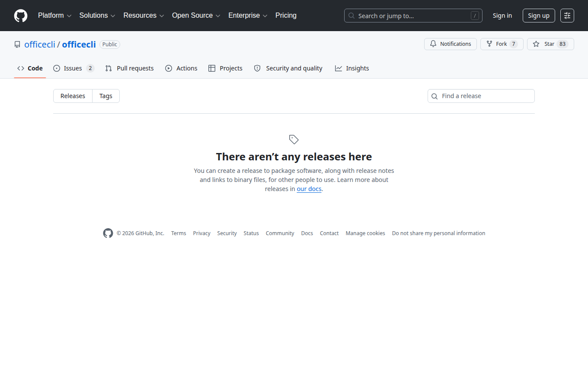
Task: Click the tag icon above the empty message
Action: point(294,139)
